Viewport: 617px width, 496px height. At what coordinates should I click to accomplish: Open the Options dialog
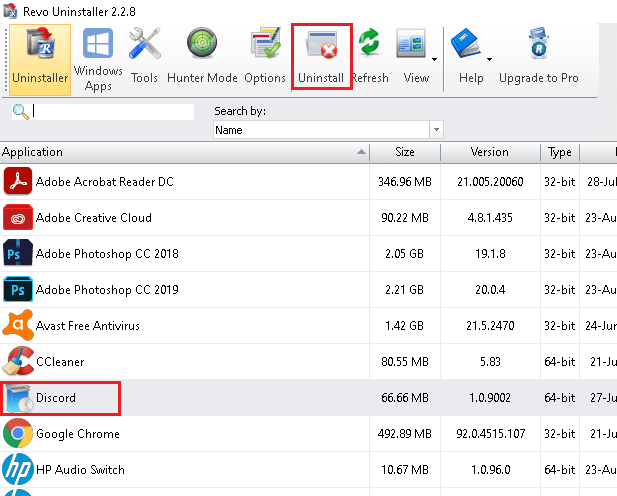[265, 58]
